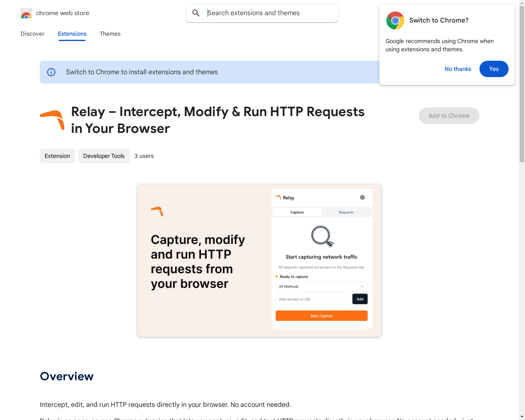Click the chrome web store title text
The image size is (525, 420).
[x=63, y=13]
